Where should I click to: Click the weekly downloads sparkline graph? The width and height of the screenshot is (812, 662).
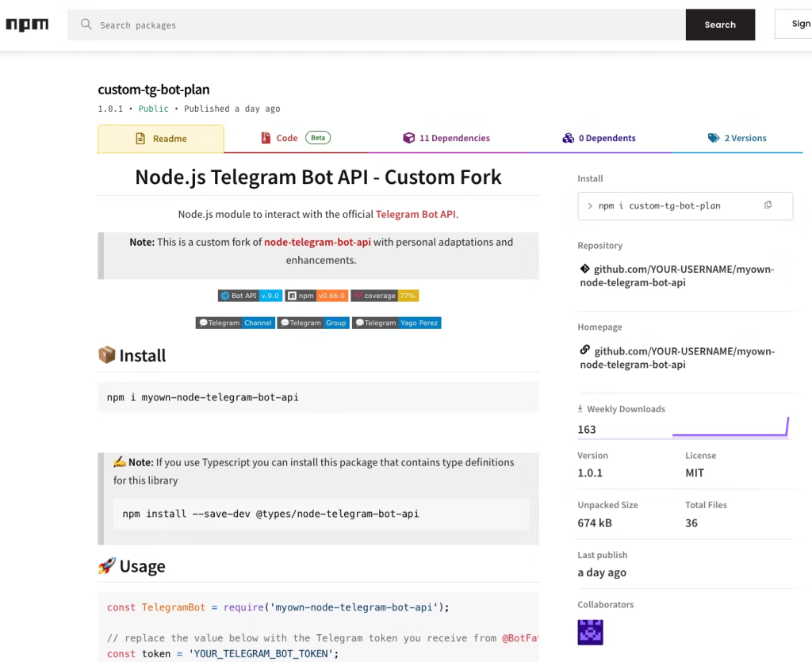tap(730, 428)
